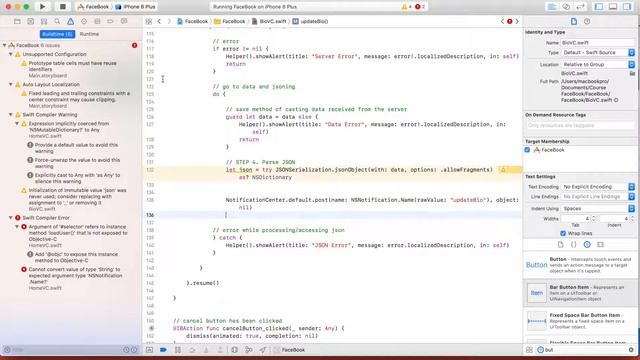Click the Run (play) button
The width and height of the screenshot is (640, 360).
click(x=42, y=7)
